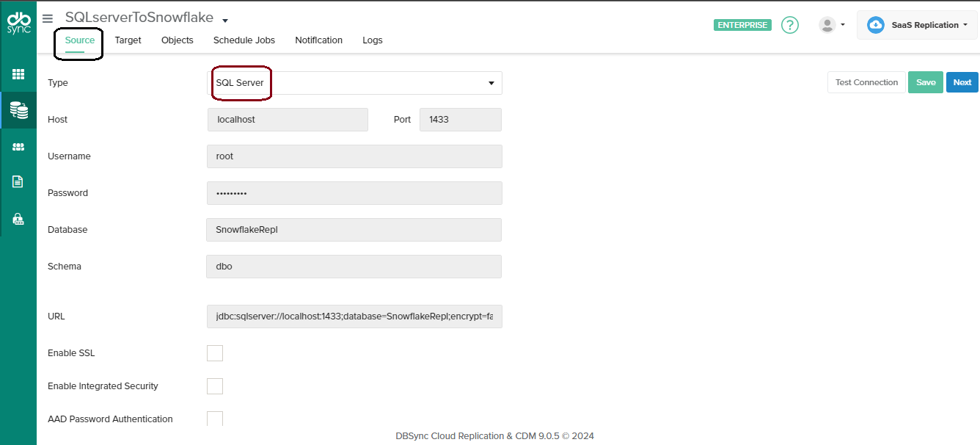Expand the user account dropdown arrow
This screenshot has width=980, height=445.
(x=842, y=24)
